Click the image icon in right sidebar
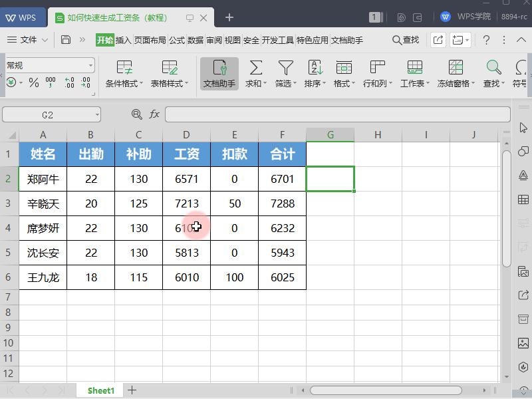The width and height of the screenshot is (532, 399). [523, 343]
